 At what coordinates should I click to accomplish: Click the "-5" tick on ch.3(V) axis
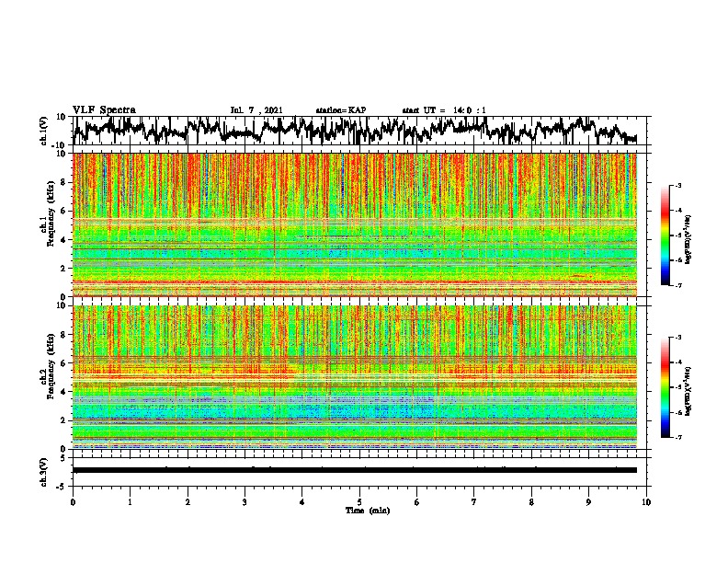63,487
